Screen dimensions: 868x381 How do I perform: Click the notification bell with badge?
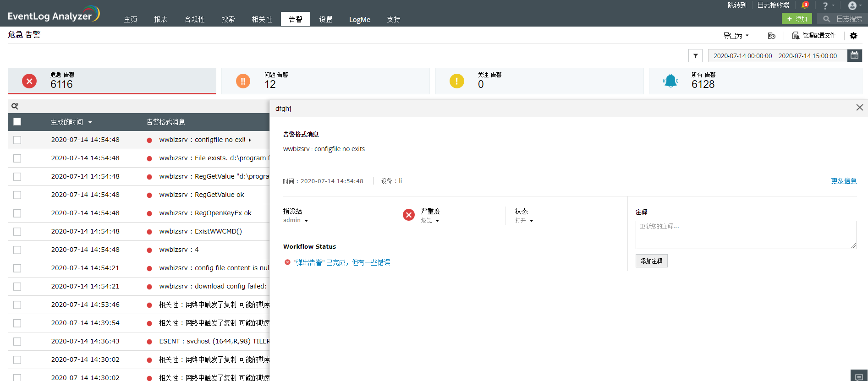(x=804, y=5)
